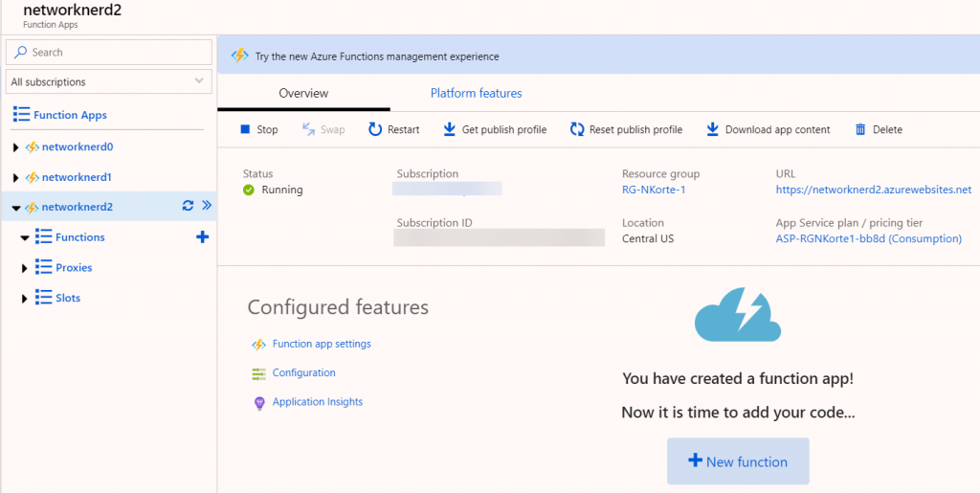This screenshot has height=493, width=980.
Task: Switch to the Overview tab
Action: pyautogui.click(x=303, y=93)
